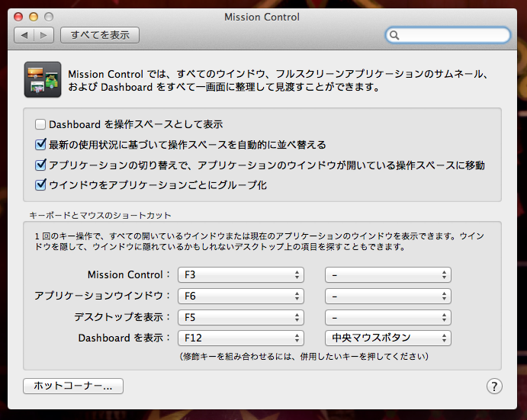
Task: Close the Mission Control window
Action: coord(18,17)
